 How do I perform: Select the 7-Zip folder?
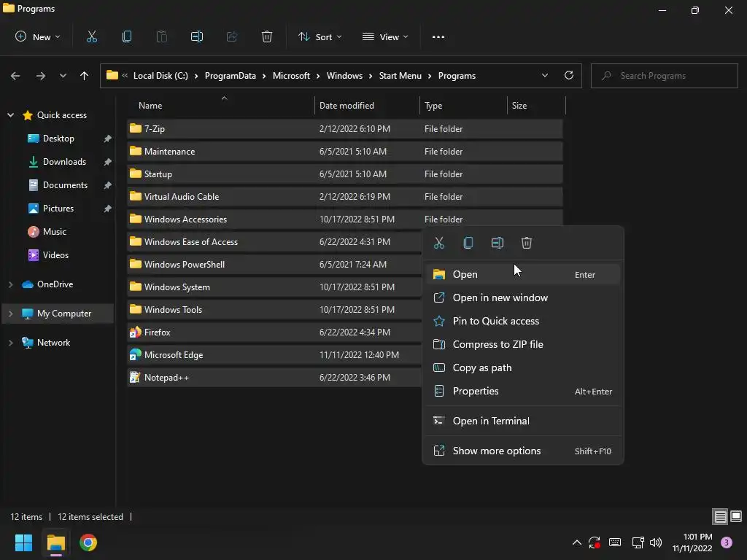click(x=345, y=129)
